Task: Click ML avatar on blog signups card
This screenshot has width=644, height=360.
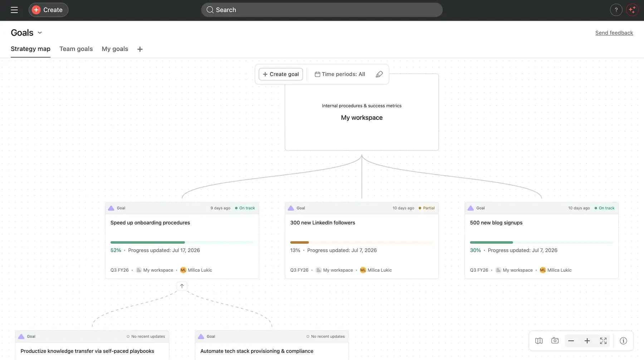Action: [x=543, y=270]
